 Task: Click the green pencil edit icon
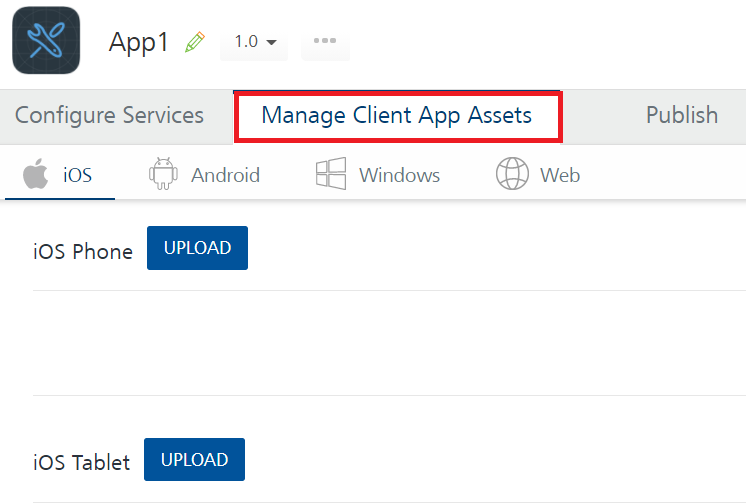coord(195,42)
